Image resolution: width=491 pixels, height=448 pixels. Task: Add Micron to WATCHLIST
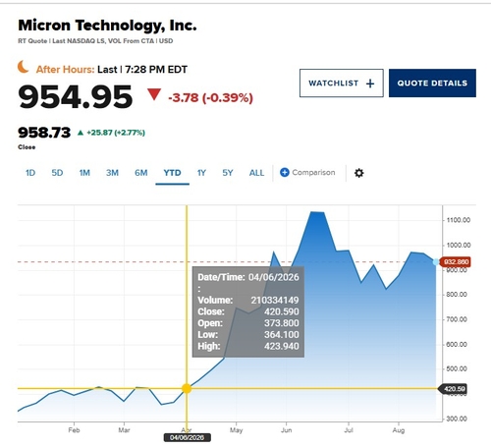[342, 84]
